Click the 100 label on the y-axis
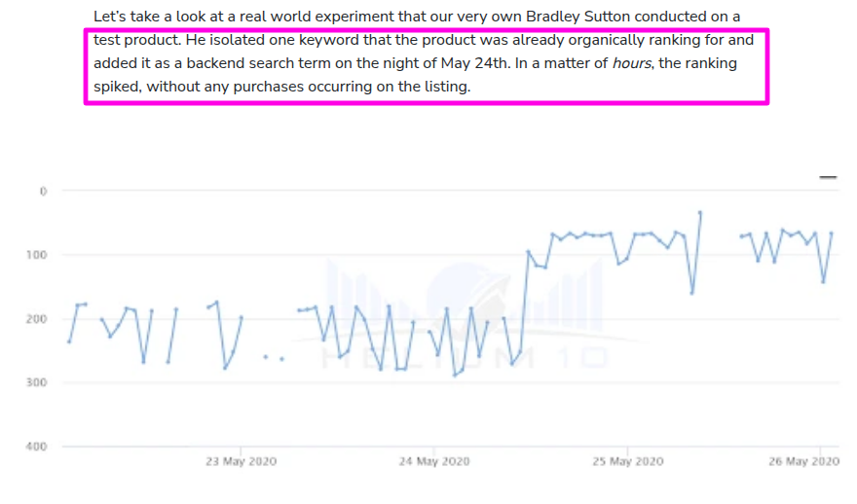The height and width of the screenshot is (504, 857). tap(37, 255)
